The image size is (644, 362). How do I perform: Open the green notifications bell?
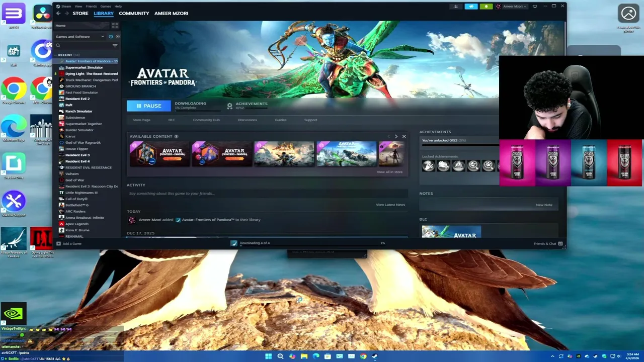[x=486, y=7]
